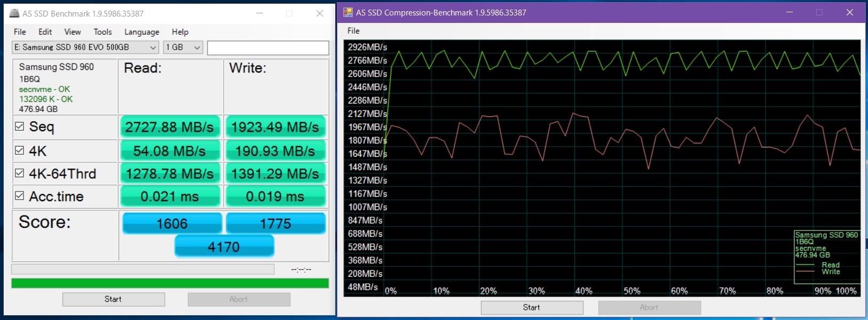Open the View menu
This screenshot has height=320, width=868.
coord(72,32)
